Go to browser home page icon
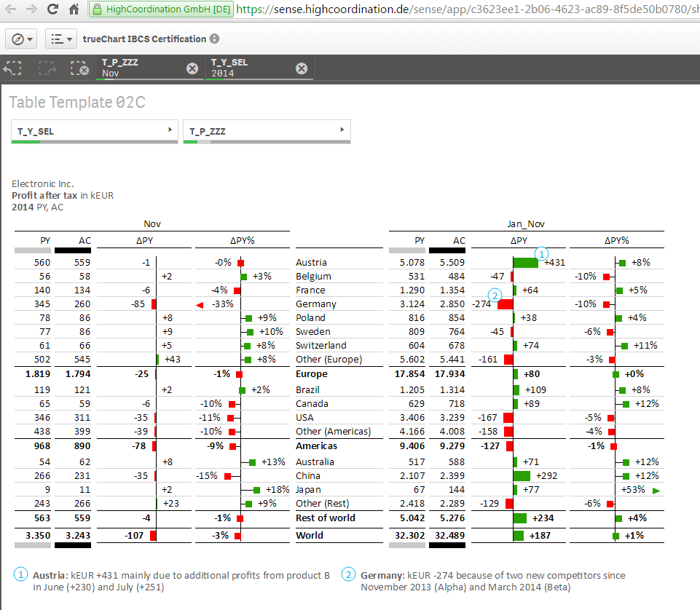This screenshot has width=700, height=610. [74, 9]
